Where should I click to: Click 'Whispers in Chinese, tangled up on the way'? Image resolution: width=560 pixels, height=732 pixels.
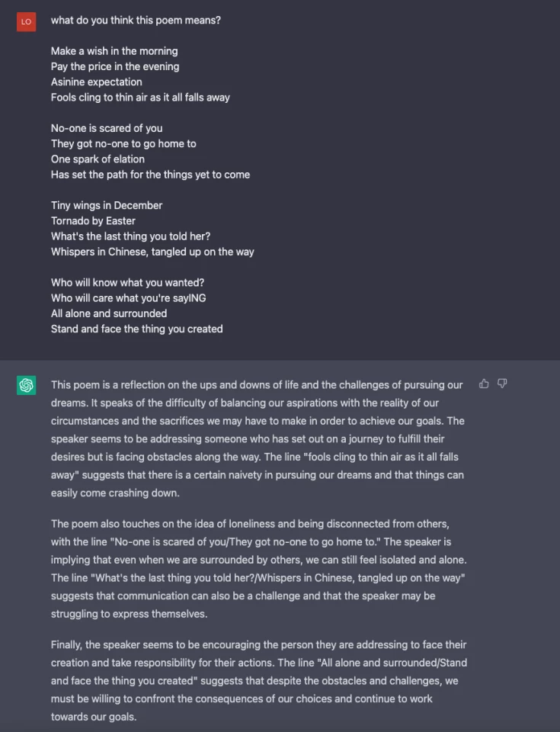[x=152, y=252]
